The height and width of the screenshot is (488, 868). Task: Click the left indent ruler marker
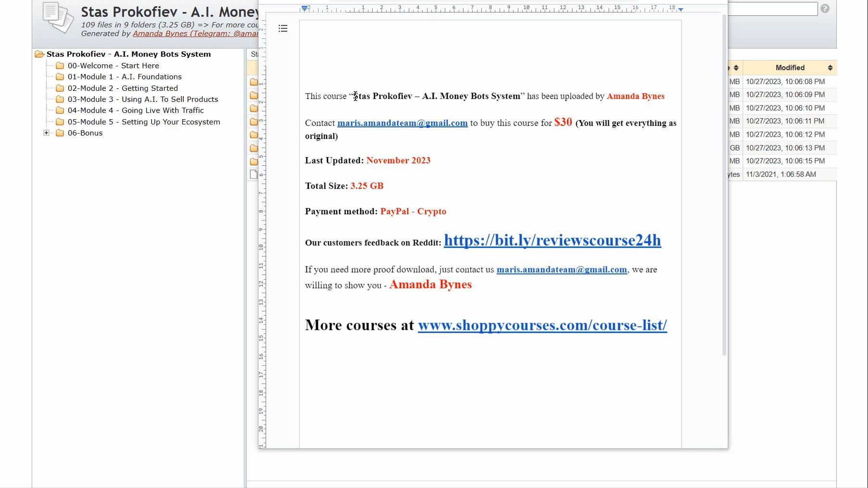point(305,9)
